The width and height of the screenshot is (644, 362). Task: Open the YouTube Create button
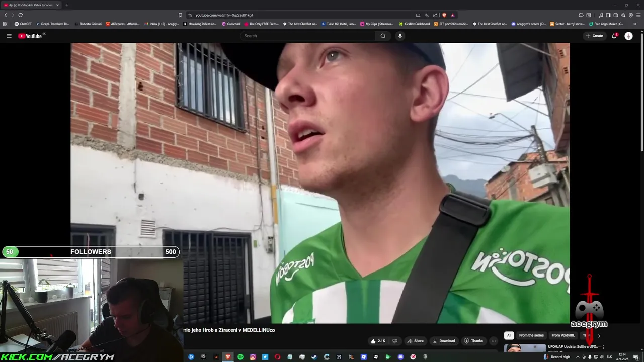click(x=594, y=36)
